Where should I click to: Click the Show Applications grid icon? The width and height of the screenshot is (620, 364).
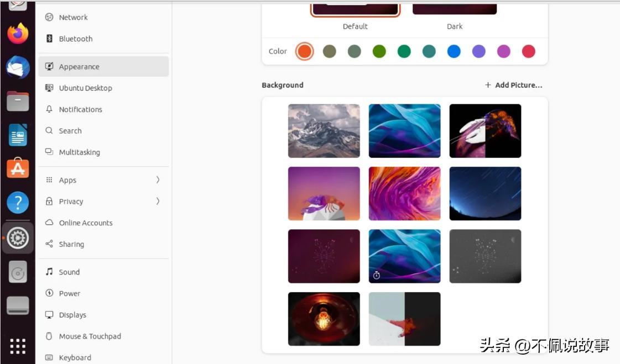[x=17, y=346]
